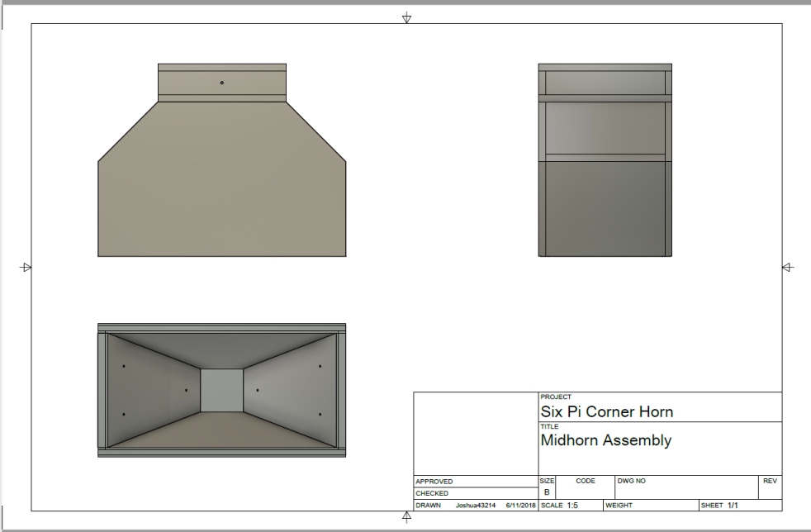Click the project name 'Six Pi Corner Horn'
811x532 pixels.
tap(607, 411)
